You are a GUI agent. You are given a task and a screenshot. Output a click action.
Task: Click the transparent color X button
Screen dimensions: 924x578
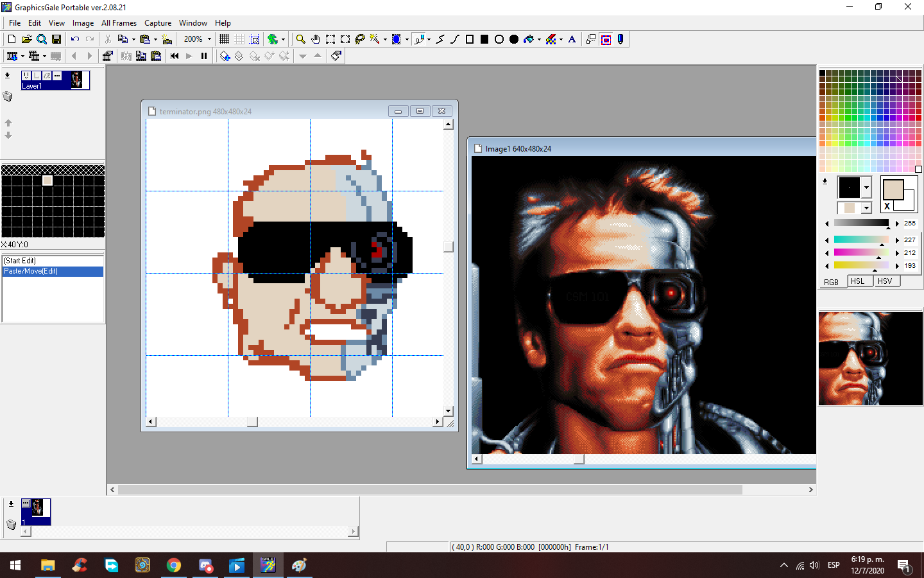(x=887, y=206)
